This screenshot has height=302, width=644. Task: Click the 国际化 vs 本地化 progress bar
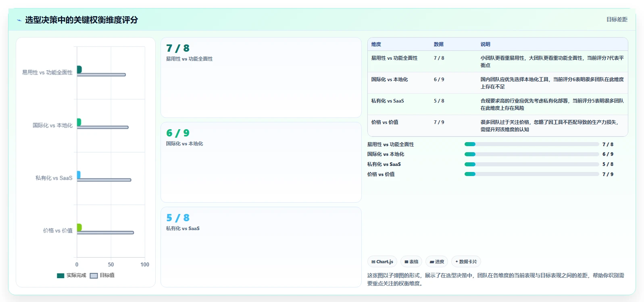532,154
